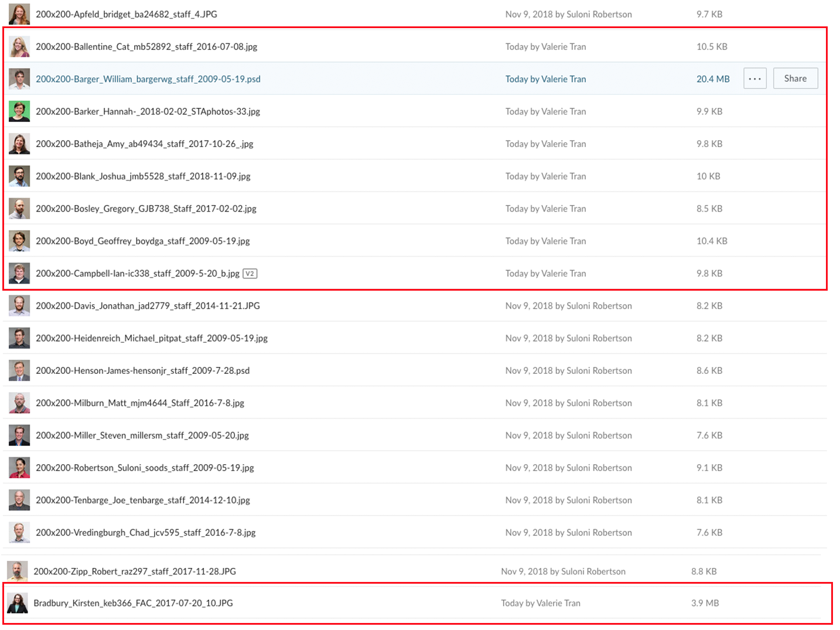
Task: Click the 8.6 KB size of Henson-James file
Action: pos(709,371)
